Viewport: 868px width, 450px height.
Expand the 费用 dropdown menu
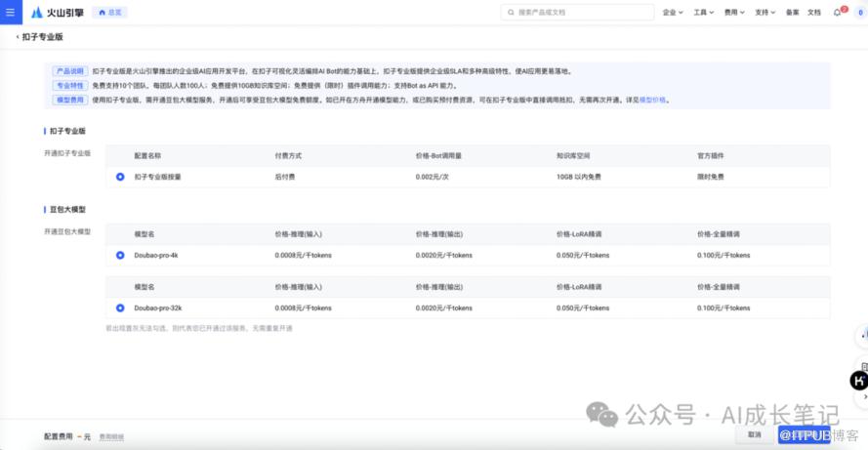734,12
